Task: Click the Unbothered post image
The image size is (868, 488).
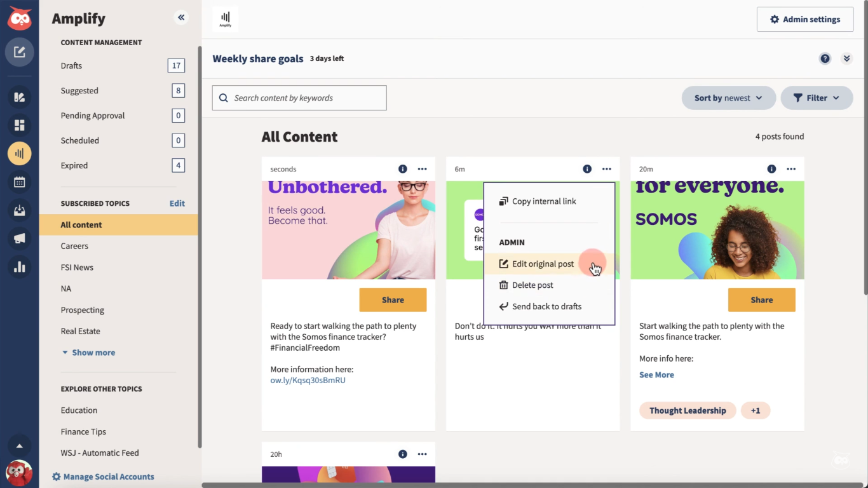Action: point(348,230)
